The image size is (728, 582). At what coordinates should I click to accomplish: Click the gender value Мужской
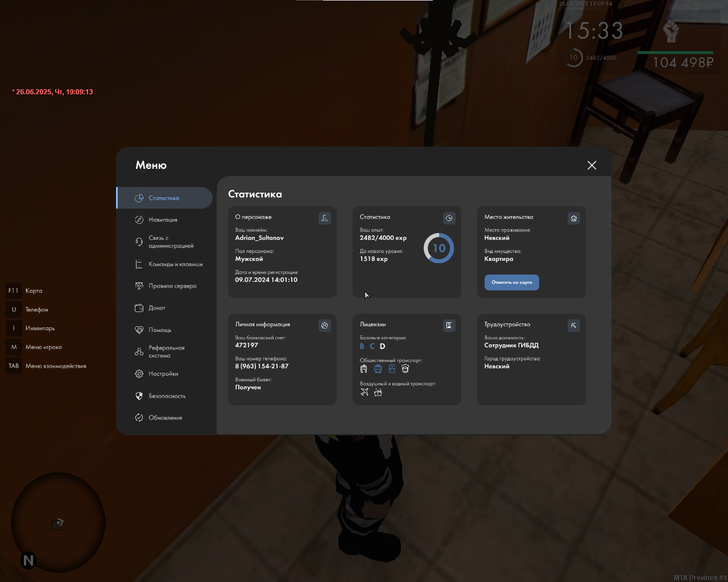click(249, 259)
